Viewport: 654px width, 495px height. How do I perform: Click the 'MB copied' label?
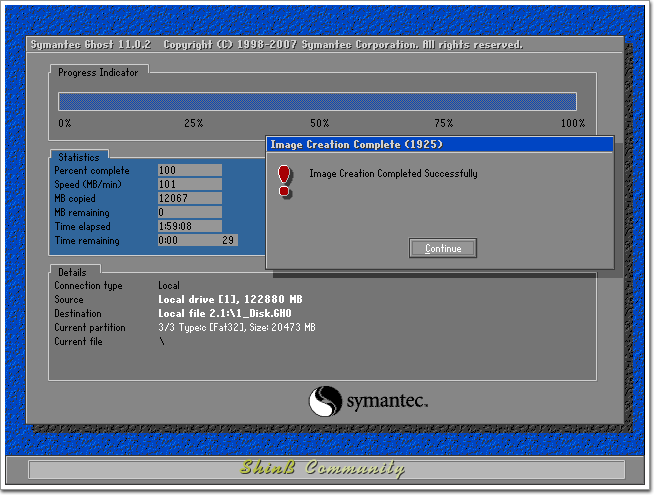point(75,199)
